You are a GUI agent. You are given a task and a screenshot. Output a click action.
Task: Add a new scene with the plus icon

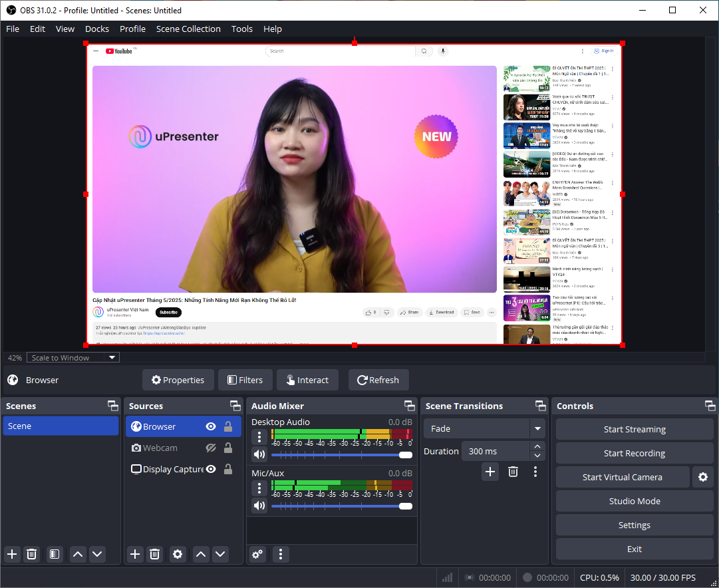tap(11, 554)
